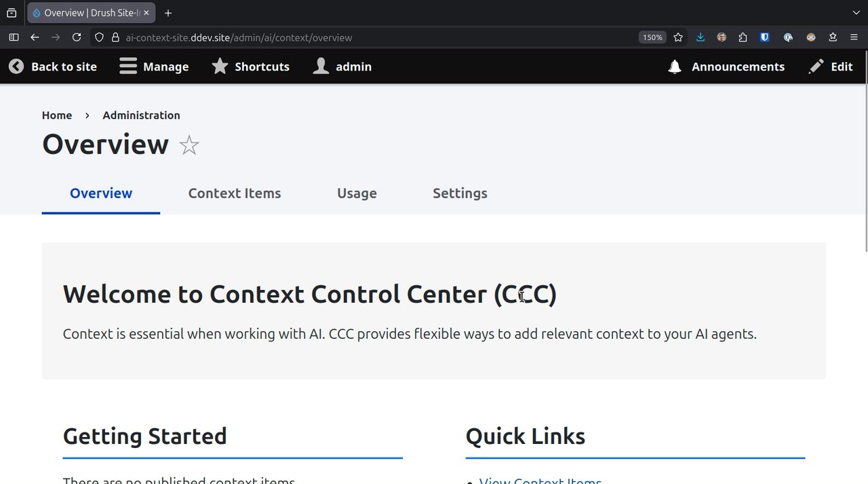
Task: Open the admin user account menu
Action: tap(321, 67)
